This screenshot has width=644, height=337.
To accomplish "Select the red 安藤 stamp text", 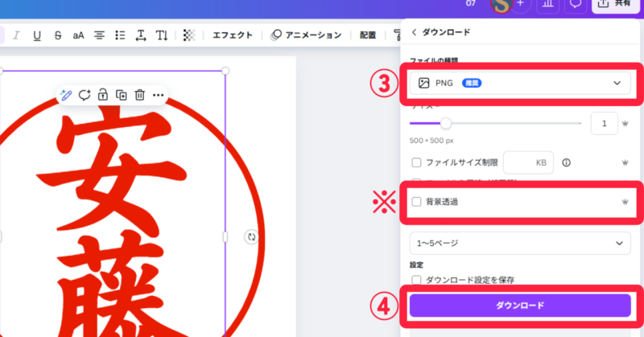I will click(x=113, y=222).
